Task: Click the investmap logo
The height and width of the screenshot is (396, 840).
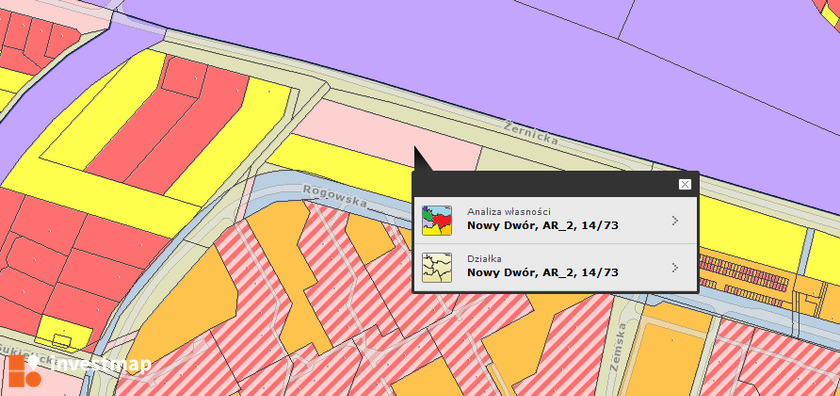Action: 79,369
